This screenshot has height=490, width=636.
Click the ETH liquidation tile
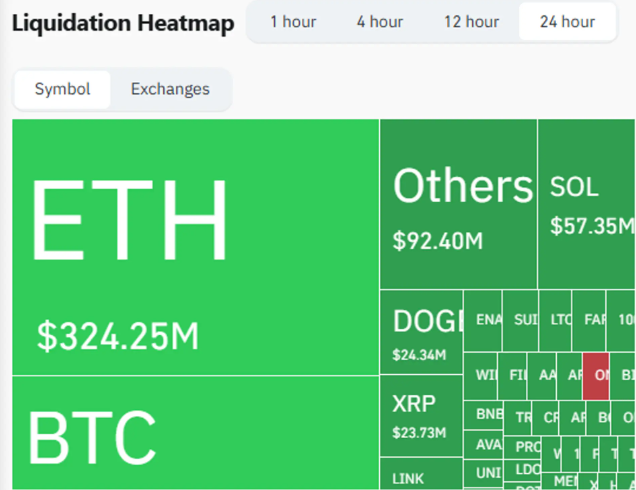pos(195,247)
